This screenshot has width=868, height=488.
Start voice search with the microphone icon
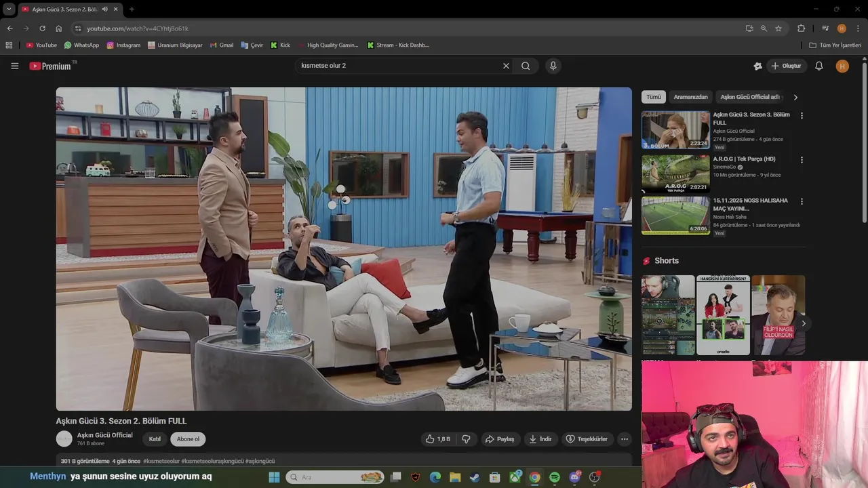(x=553, y=66)
